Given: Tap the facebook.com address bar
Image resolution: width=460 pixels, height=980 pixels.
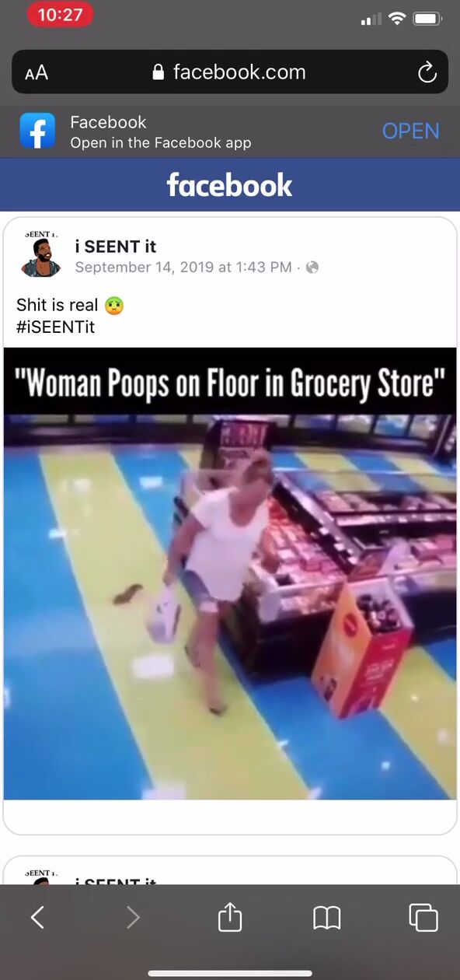Looking at the screenshot, I should click(x=230, y=72).
